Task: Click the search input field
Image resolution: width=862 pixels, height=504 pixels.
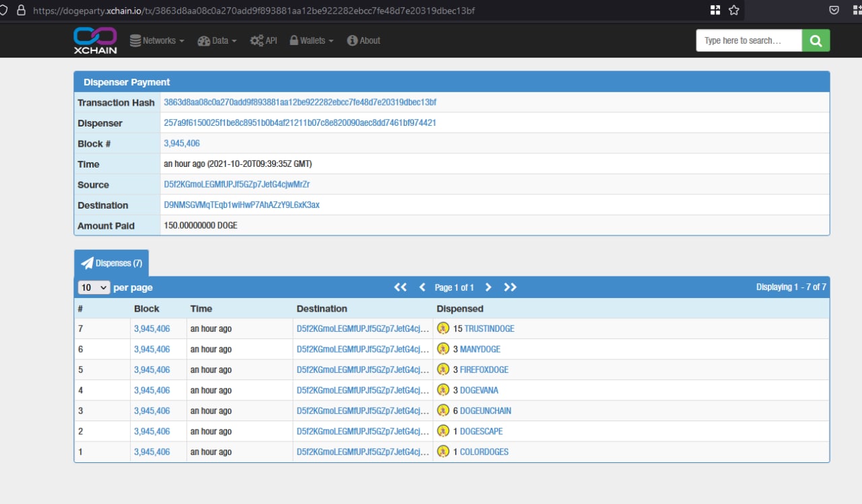Action: (x=749, y=40)
